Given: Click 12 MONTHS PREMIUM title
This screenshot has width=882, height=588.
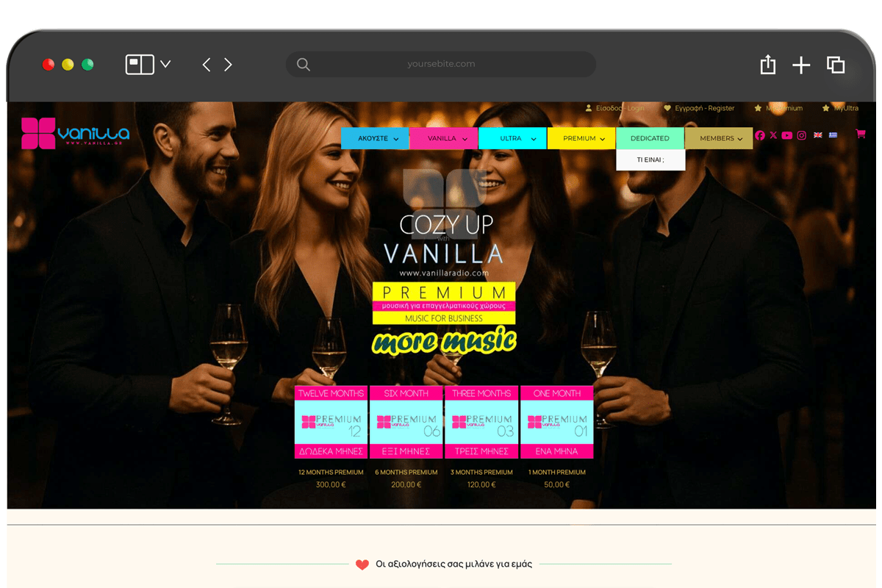Looking at the screenshot, I should [331, 472].
